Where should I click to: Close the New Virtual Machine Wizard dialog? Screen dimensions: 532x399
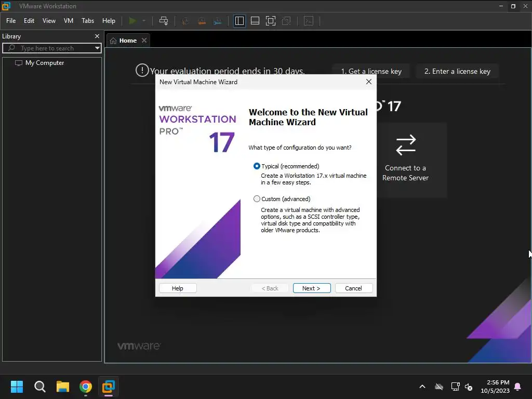[369, 82]
